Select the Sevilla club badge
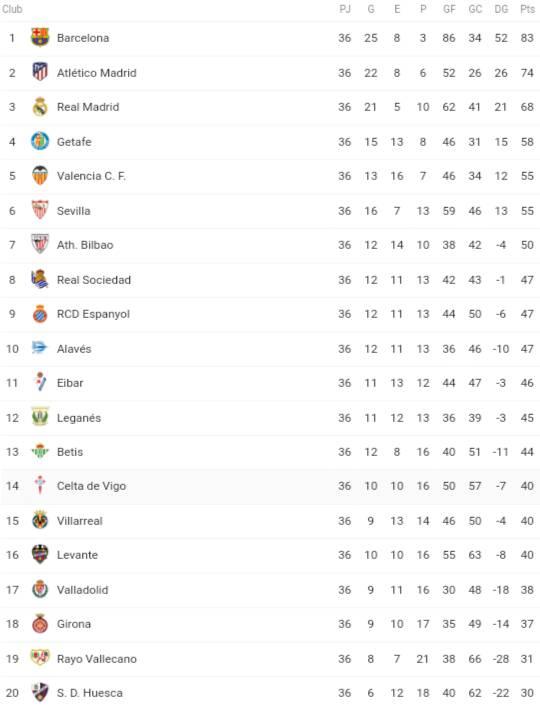This screenshot has height=708, width=540. (40, 210)
